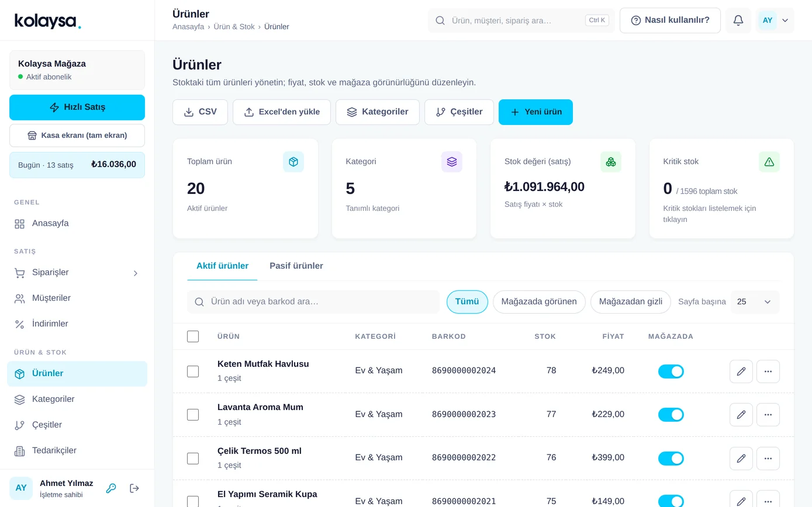Select all products with header checkbox
This screenshot has width=812, height=507.
(193, 336)
